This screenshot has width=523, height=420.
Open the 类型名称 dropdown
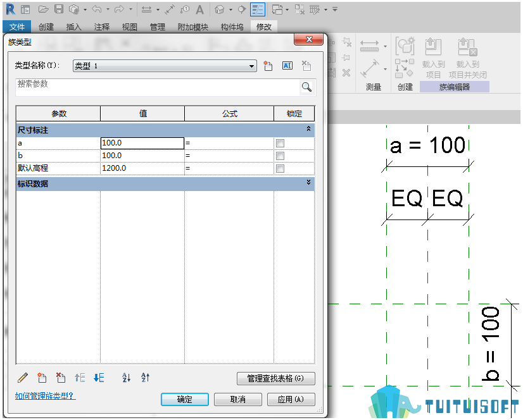coord(165,66)
